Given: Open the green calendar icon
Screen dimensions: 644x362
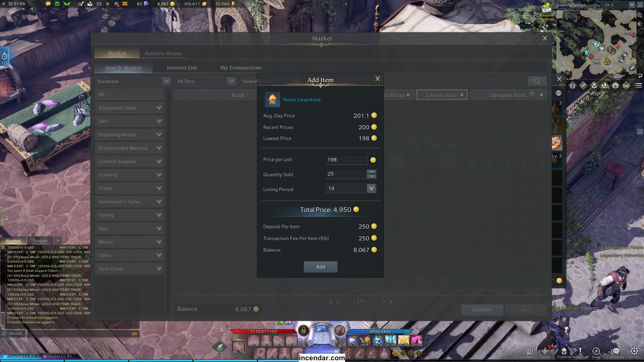Looking at the screenshot, I should click(x=57, y=4).
